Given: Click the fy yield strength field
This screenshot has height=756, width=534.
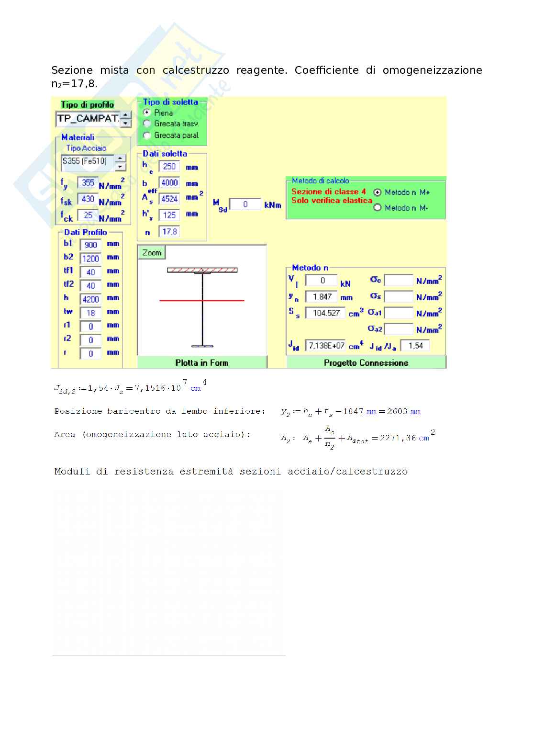Looking at the screenshot, I should click(x=88, y=183).
